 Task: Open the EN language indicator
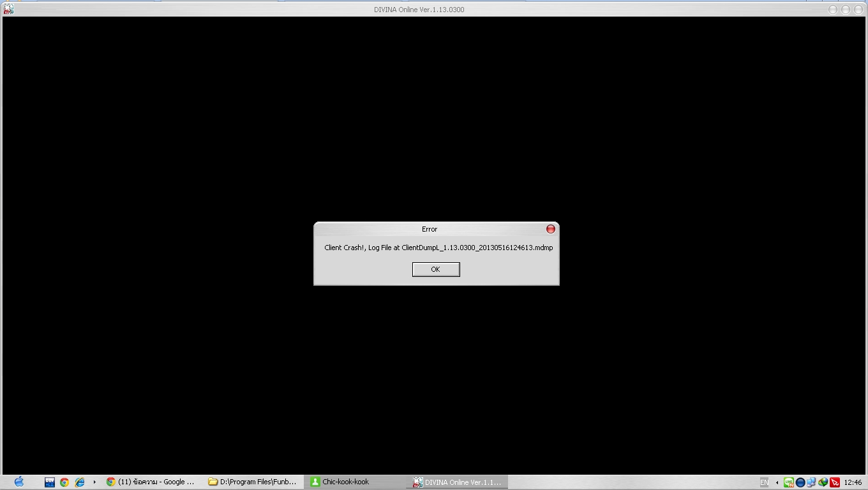click(765, 482)
